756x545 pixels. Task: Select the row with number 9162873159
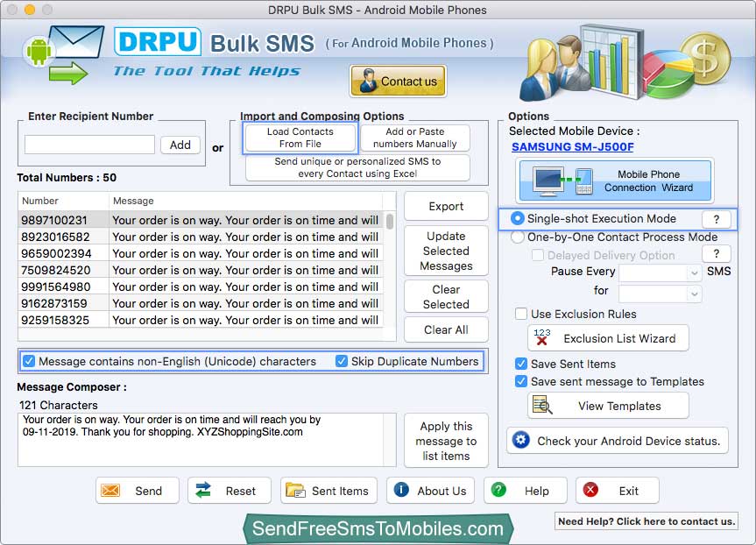click(201, 303)
